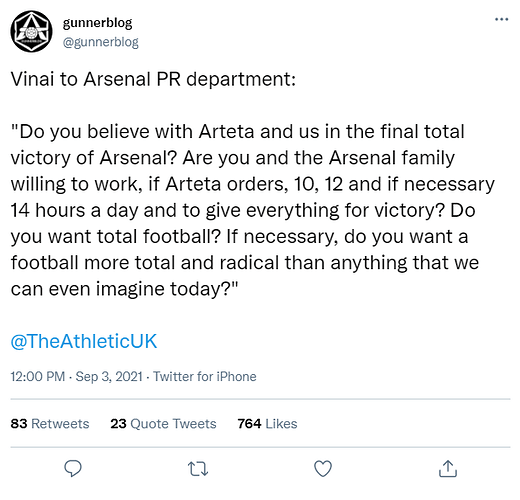Click the reply speech bubble icon

73,468
